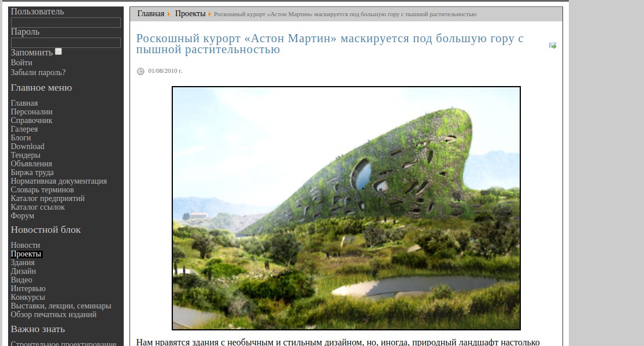This screenshot has height=346, width=644.
Task: Open the Форум menu item
Action: (23, 215)
